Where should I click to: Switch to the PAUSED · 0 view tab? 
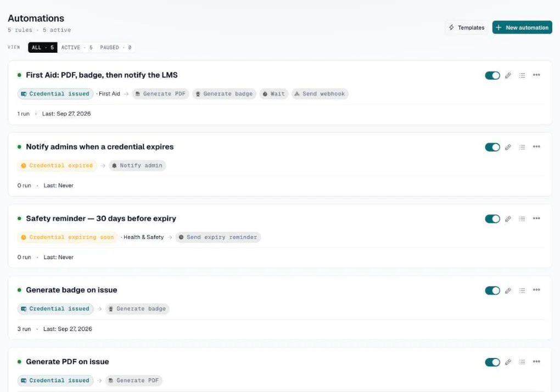(x=115, y=47)
